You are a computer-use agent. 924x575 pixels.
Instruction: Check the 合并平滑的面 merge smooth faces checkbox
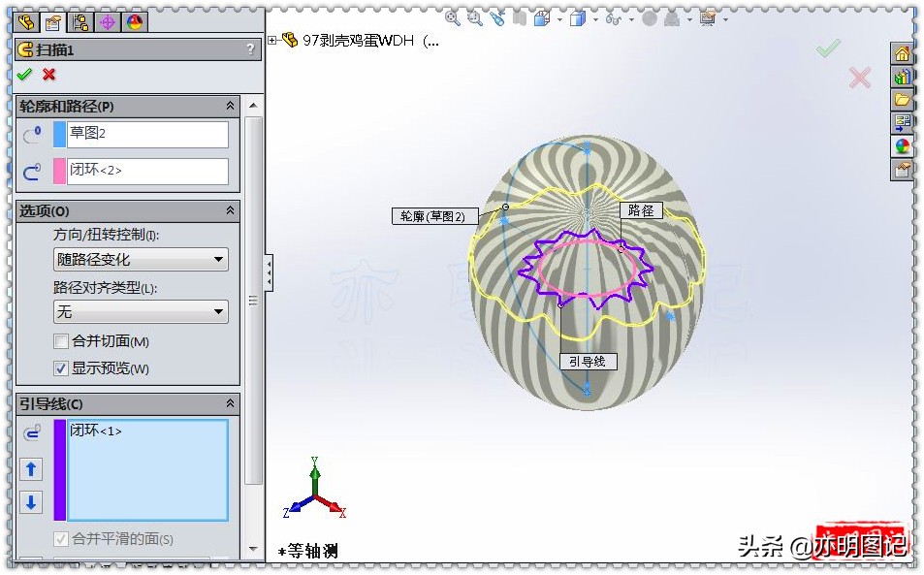pyautogui.click(x=59, y=540)
